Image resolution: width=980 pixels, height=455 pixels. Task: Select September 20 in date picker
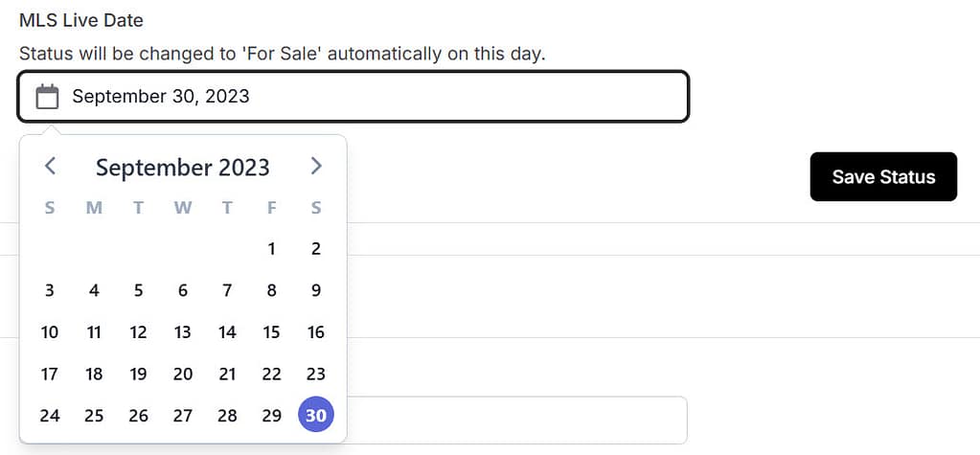click(x=183, y=374)
